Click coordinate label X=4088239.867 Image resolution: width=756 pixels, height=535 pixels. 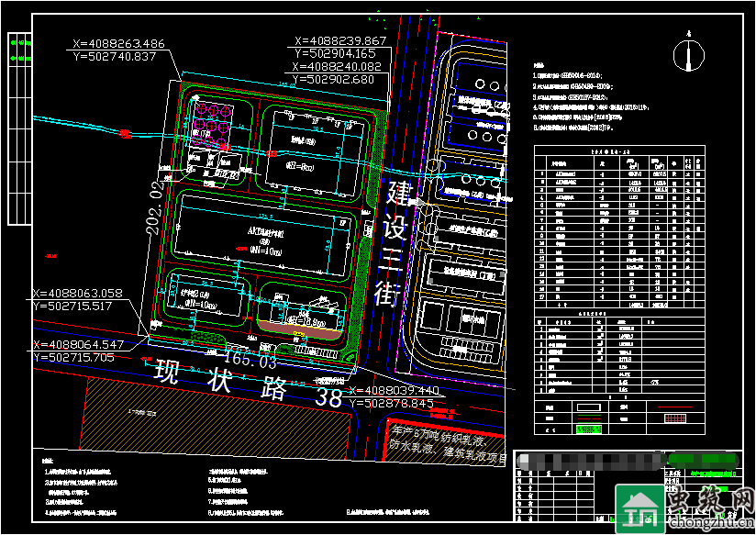pos(340,41)
